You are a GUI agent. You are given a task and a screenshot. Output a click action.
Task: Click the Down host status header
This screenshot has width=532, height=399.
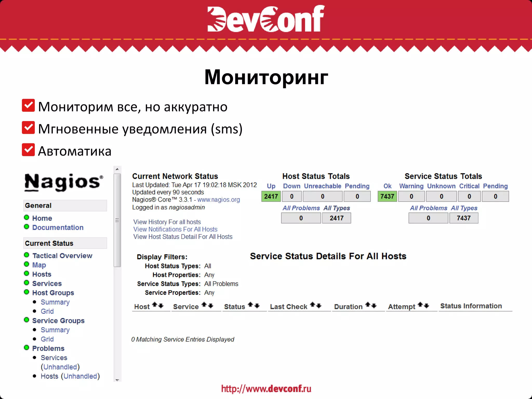(292, 186)
